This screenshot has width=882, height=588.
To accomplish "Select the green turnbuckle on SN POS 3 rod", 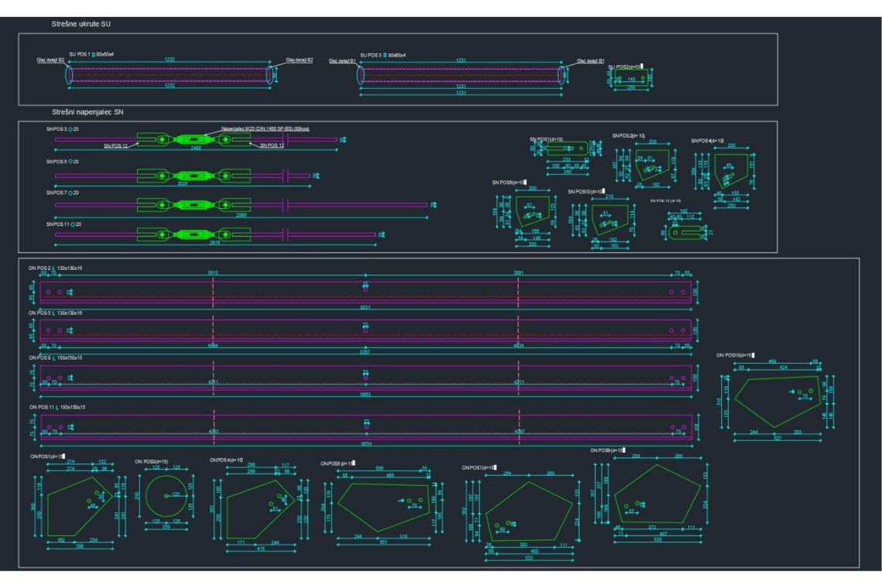I will pyautogui.click(x=193, y=140).
